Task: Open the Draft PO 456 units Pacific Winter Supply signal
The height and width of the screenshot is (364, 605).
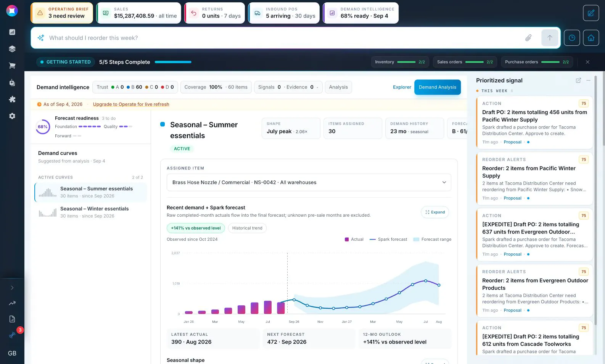Action: [534, 122]
